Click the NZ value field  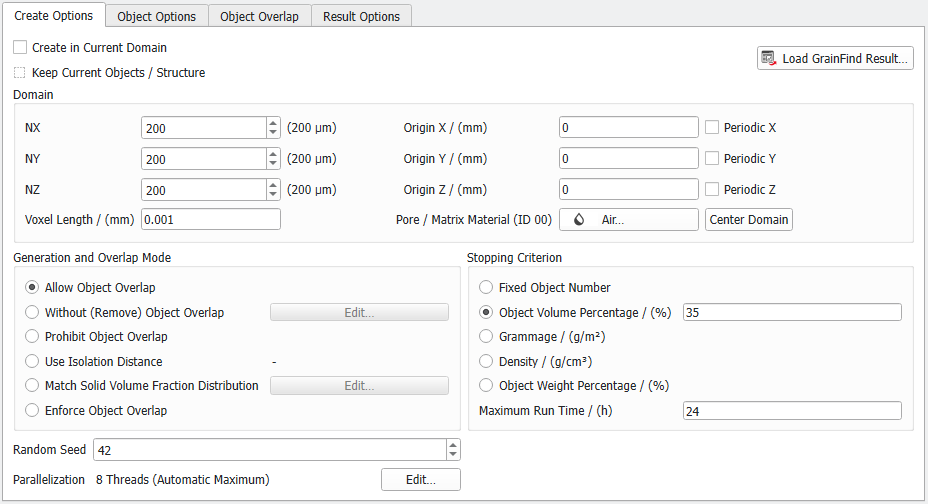tap(204, 190)
